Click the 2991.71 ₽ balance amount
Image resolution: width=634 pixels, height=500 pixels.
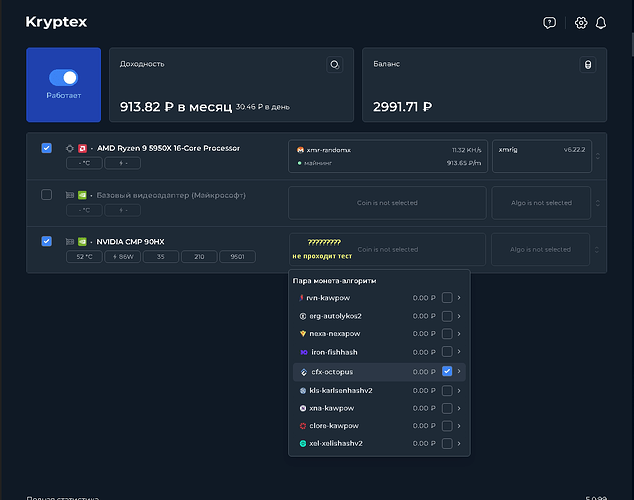[x=402, y=107]
